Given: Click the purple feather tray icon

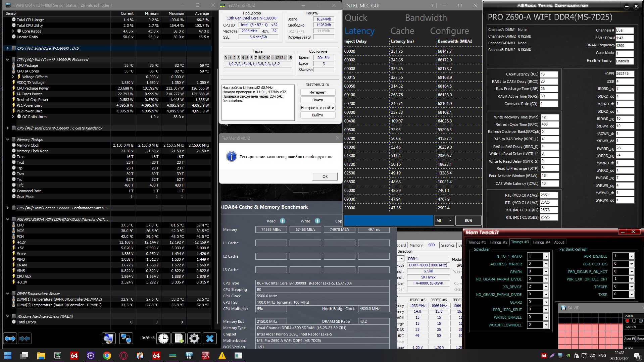Looking at the screenshot, I should 552,356.
